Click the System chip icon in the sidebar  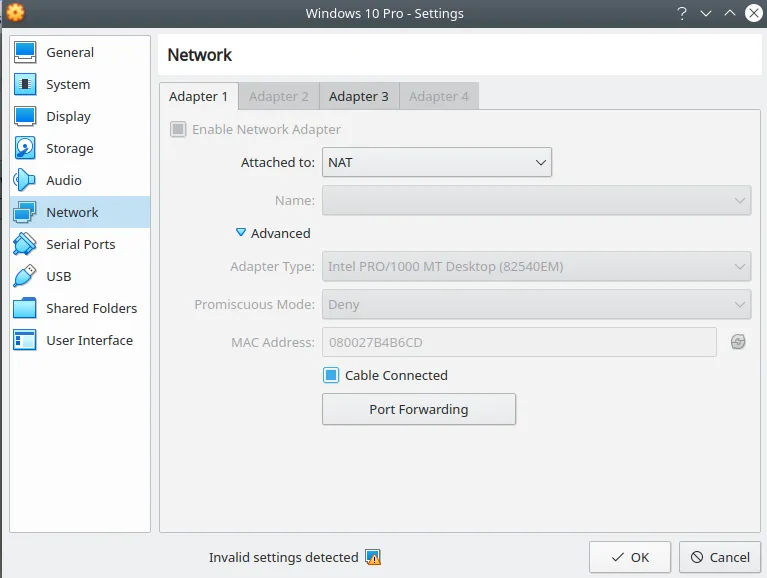point(25,84)
